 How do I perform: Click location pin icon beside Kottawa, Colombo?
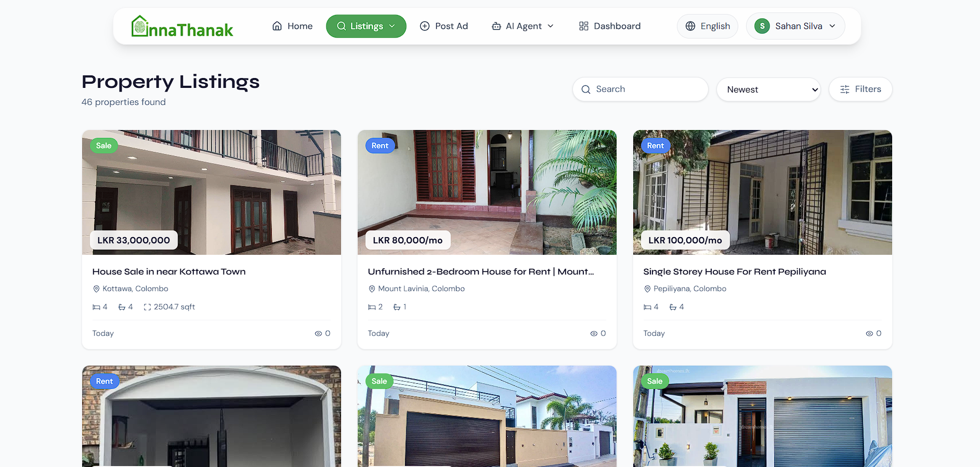click(96, 289)
